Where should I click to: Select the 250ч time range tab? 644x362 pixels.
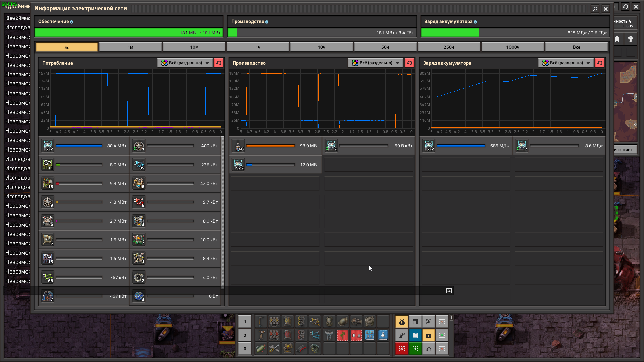[x=449, y=47]
